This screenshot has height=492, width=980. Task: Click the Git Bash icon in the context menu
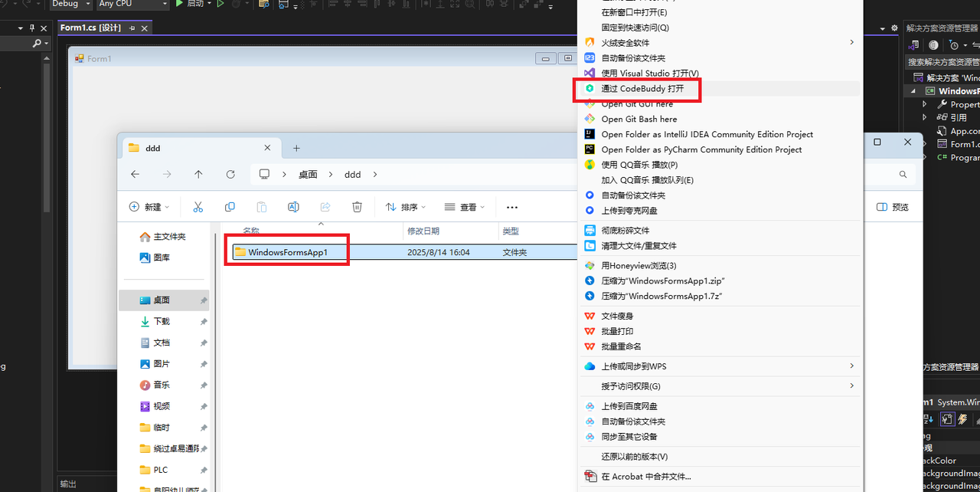coord(589,119)
